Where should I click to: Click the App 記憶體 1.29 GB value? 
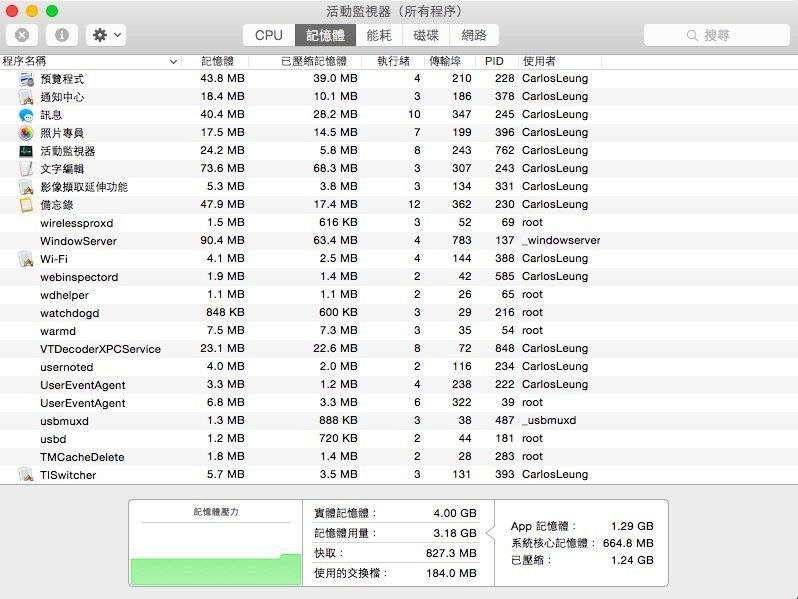point(632,526)
